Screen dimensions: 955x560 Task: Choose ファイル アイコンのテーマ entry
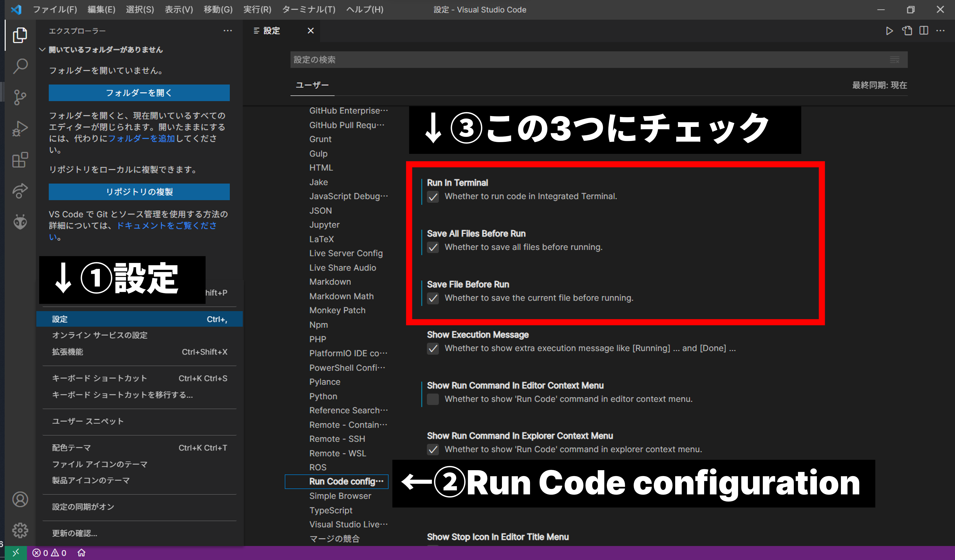(x=139, y=464)
